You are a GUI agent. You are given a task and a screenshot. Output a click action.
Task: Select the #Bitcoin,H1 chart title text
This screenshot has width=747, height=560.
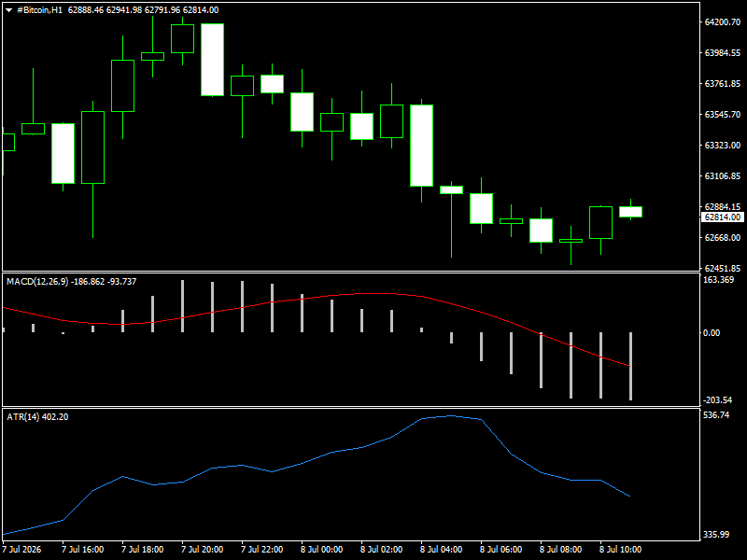[39, 10]
